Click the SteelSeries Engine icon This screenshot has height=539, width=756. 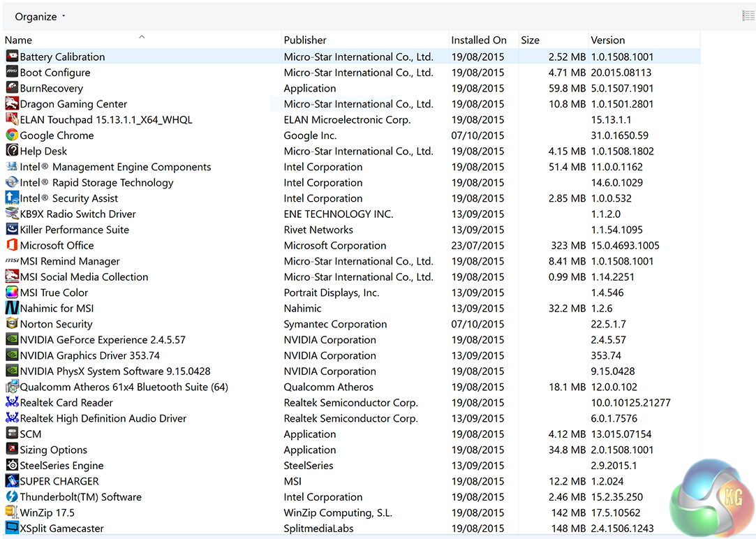(x=12, y=466)
